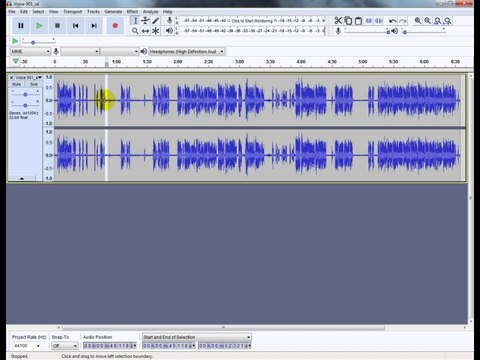
Task: Open the Select menu
Action: pos(38,12)
